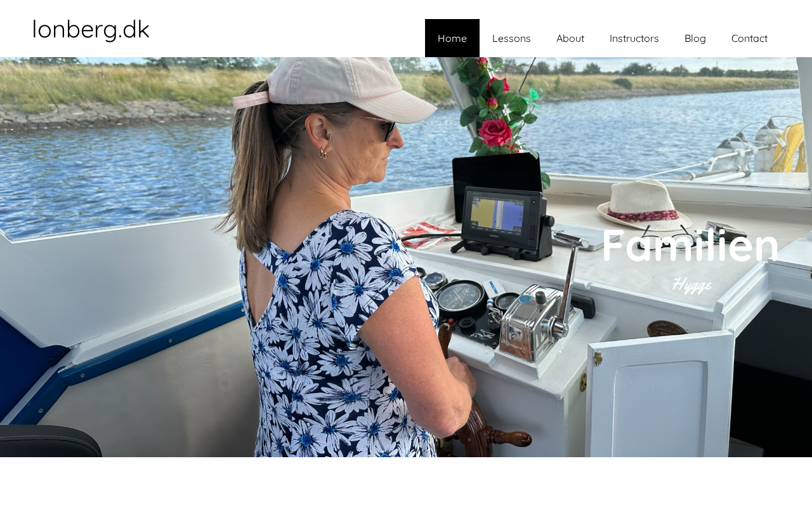
Task: Open the Contact page link
Action: click(x=749, y=38)
